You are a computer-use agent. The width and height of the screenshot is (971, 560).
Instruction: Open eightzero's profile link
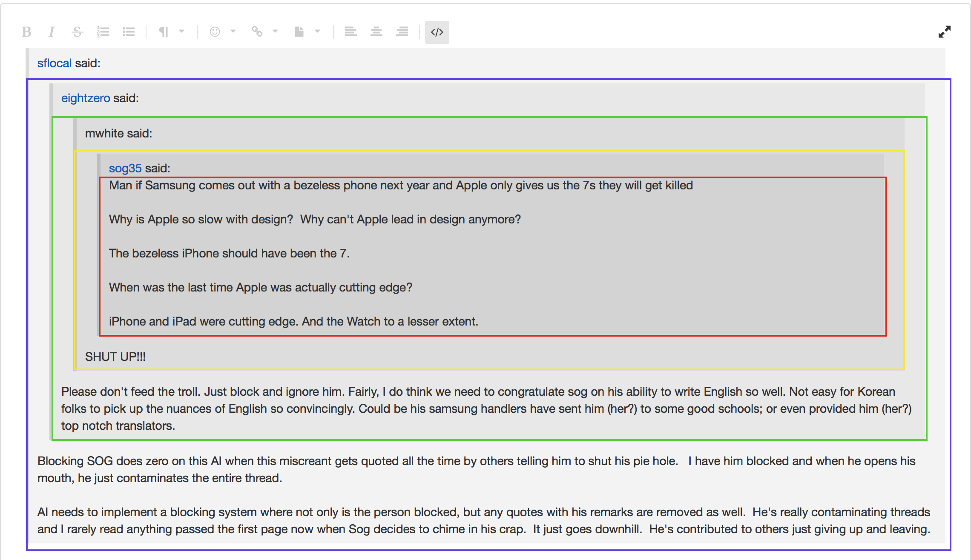click(85, 98)
